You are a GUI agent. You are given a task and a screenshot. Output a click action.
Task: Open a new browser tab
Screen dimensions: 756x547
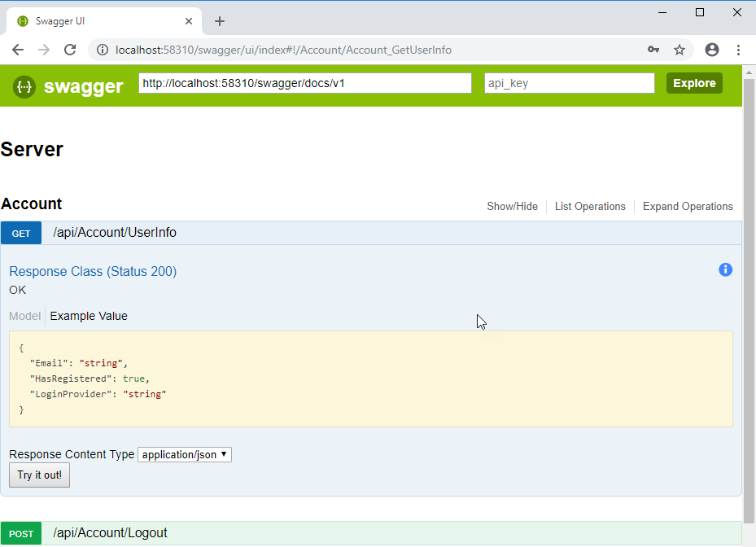coord(220,21)
